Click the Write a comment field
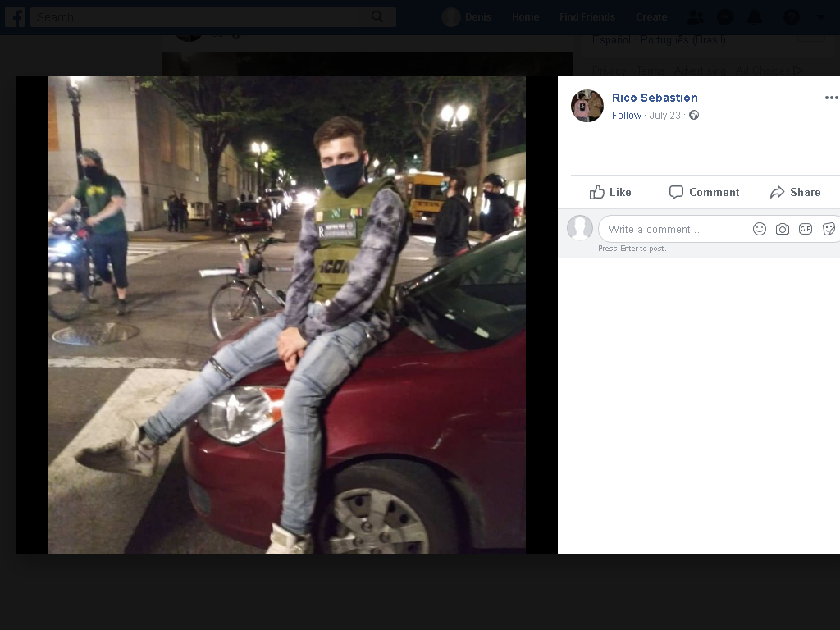Image resolution: width=840 pixels, height=630 pixels. click(x=675, y=230)
